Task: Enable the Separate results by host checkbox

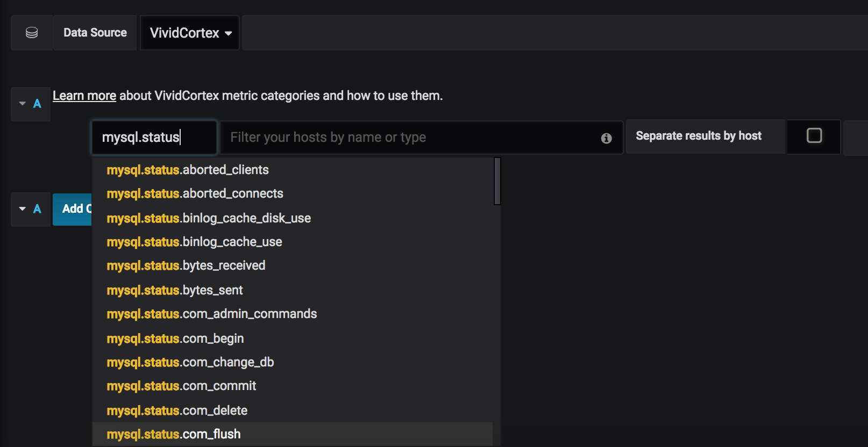Action: tap(814, 135)
